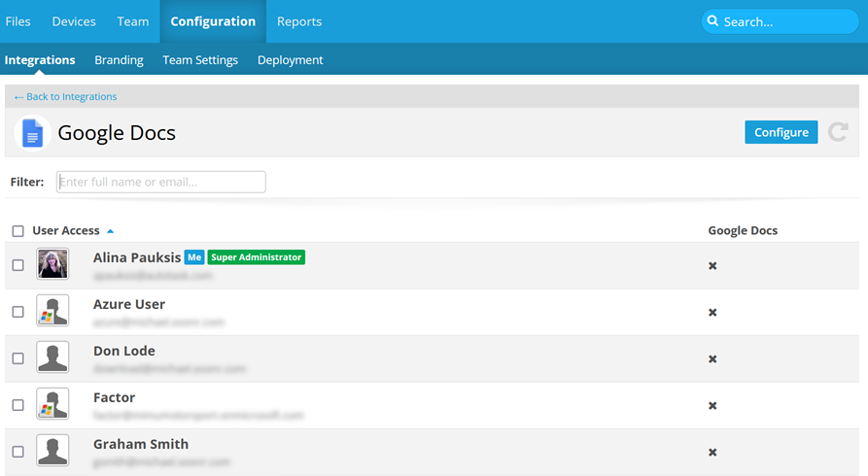The image size is (868, 476).
Task: Click Azure User's avatar icon
Action: pos(52,311)
